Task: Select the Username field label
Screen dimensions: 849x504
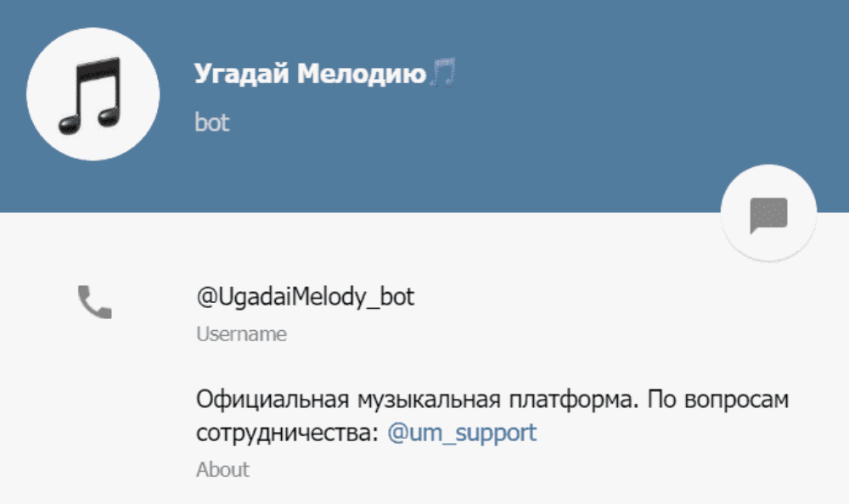Action: pyautogui.click(x=241, y=333)
